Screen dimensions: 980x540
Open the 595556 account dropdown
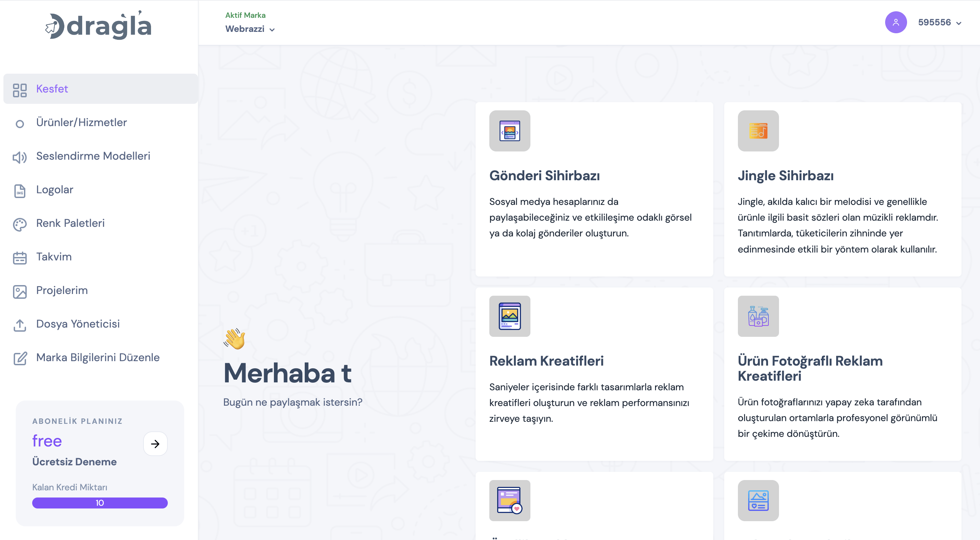(939, 23)
